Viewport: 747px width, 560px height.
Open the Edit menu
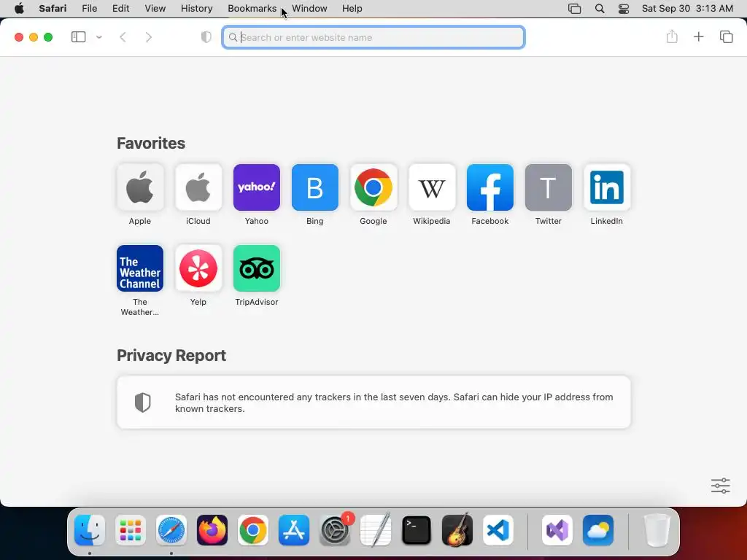pos(120,9)
